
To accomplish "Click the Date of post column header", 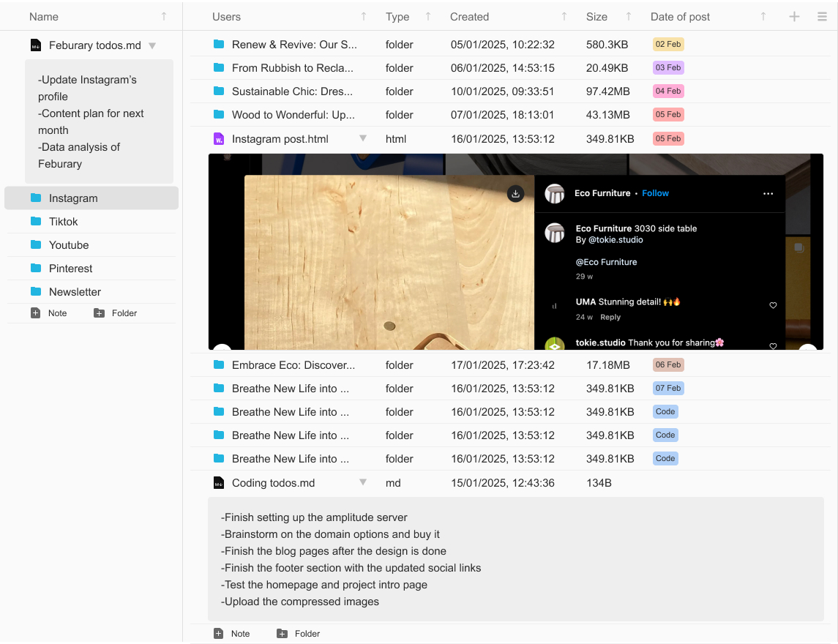I will (680, 17).
